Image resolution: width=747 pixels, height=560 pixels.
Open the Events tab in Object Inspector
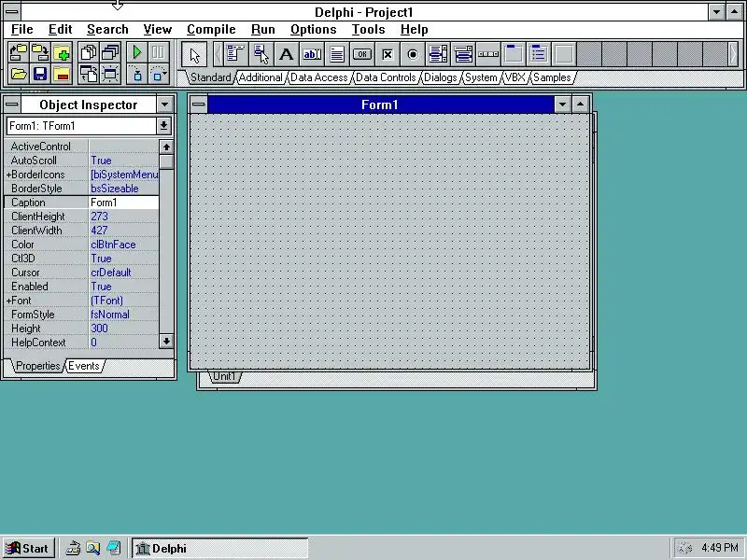tap(84, 366)
